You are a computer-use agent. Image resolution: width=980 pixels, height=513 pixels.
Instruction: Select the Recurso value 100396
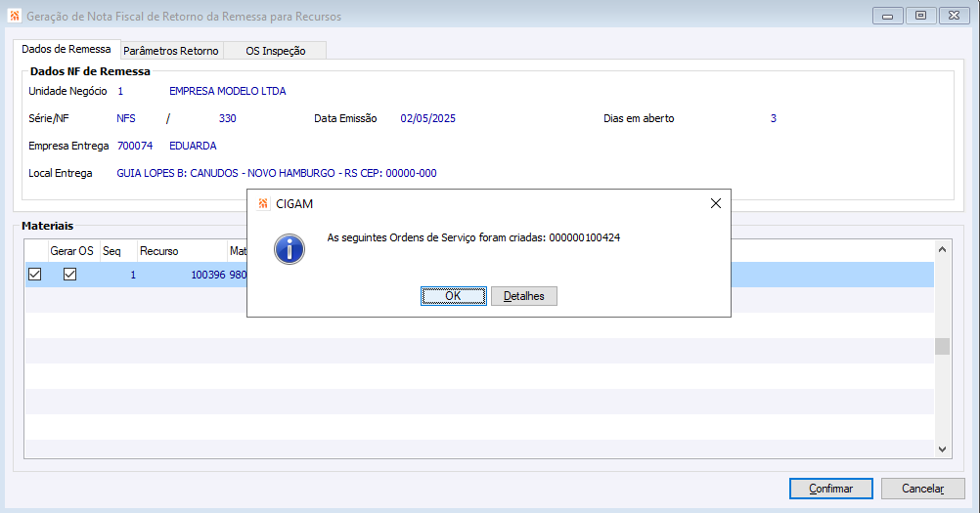(x=208, y=275)
